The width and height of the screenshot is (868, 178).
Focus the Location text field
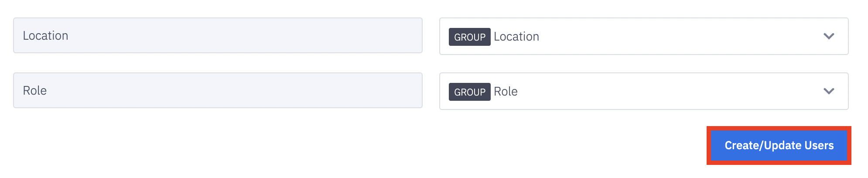(x=217, y=35)
